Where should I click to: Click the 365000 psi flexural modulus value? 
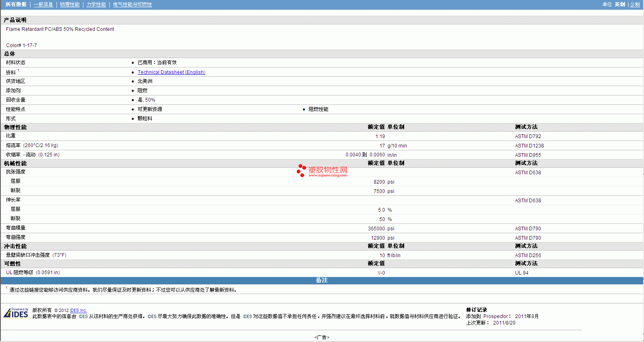coord(381,229)
